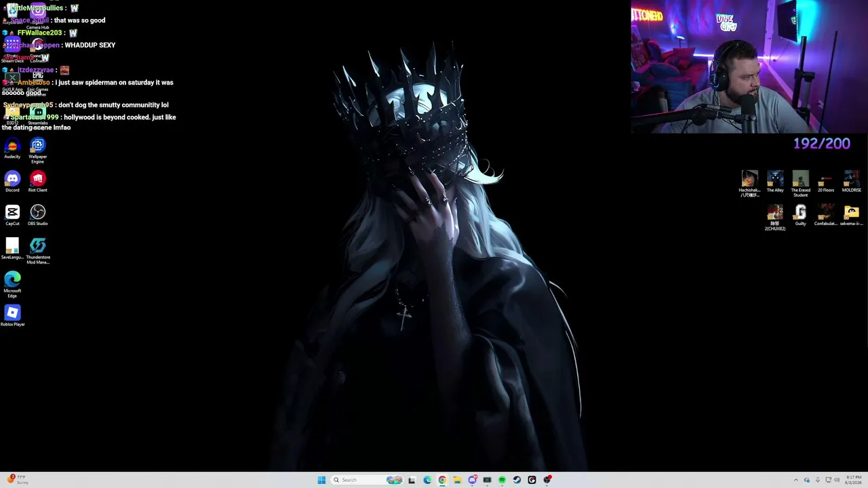Open the weather widget on the taskbar
Viewport: 868px width, 488px height.
click(18, 480)
